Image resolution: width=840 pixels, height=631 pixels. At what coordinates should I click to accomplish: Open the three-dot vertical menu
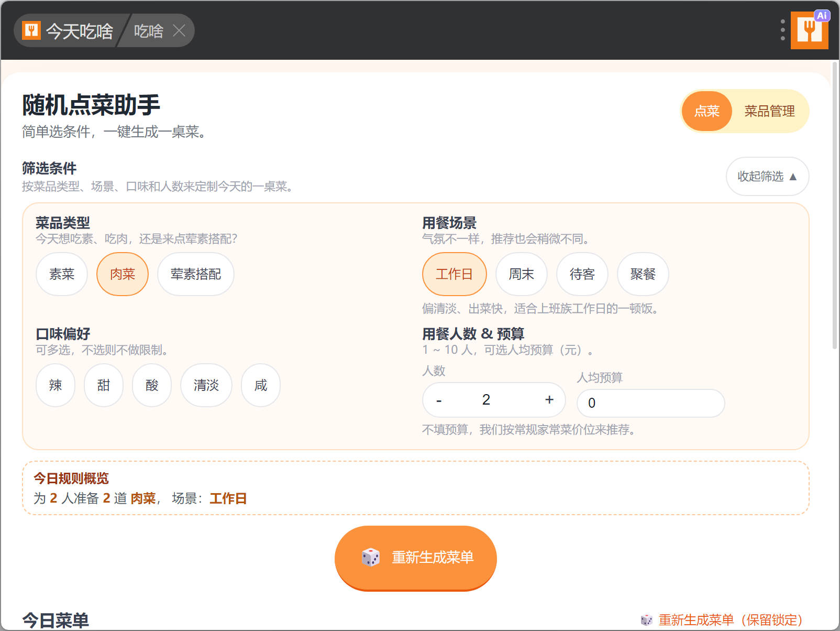click(782, 30)
